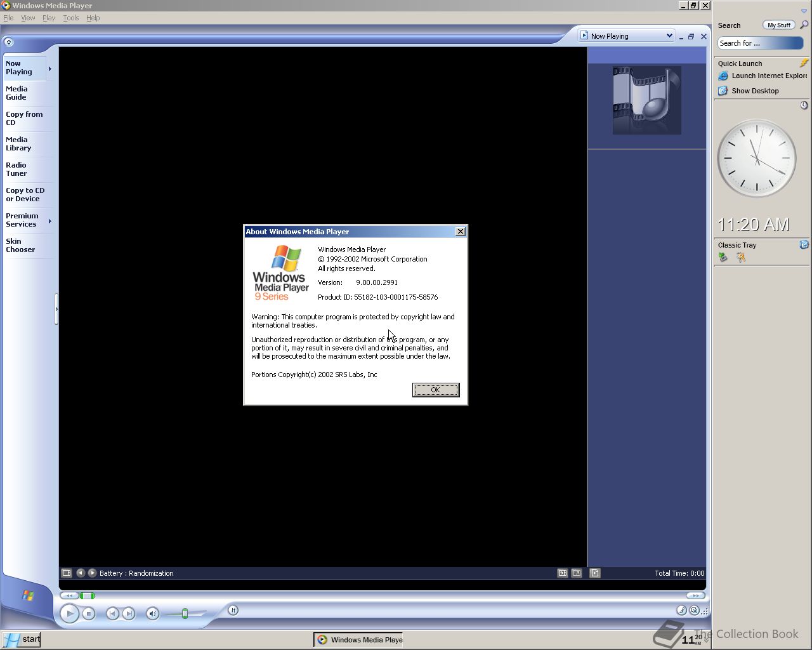Click the Show Desktop icon
Image resolution: width=812 pixels, height=650 pixels.
click(x=723, y=91)
